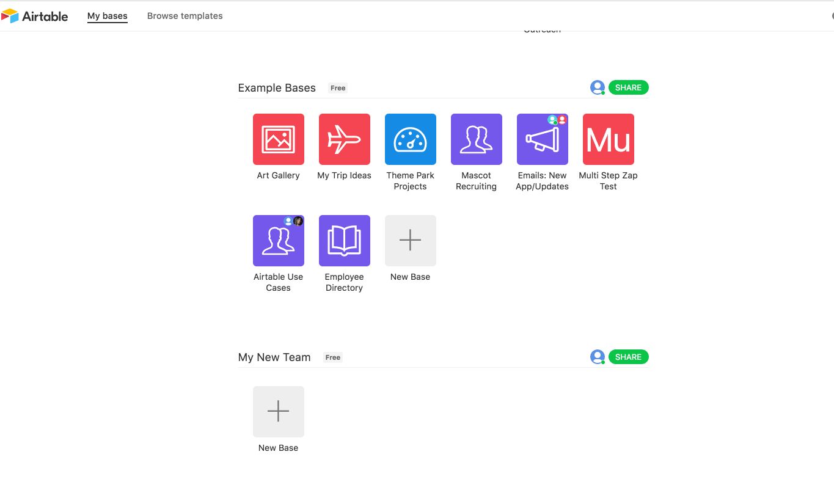
Task: Open the Multi Step Zap Test base
Action: 608,139
